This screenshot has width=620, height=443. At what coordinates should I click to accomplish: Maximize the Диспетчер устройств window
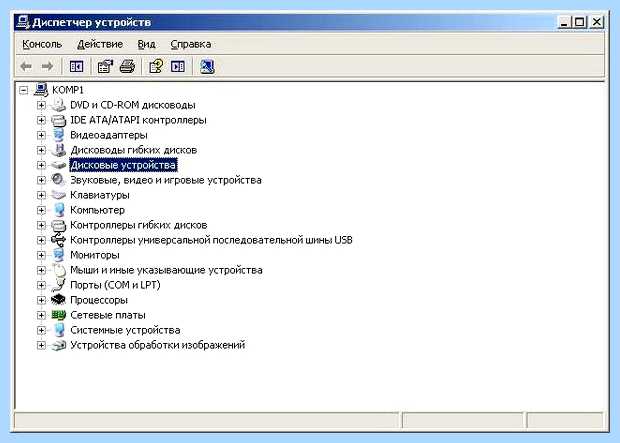tap(580, 22)
